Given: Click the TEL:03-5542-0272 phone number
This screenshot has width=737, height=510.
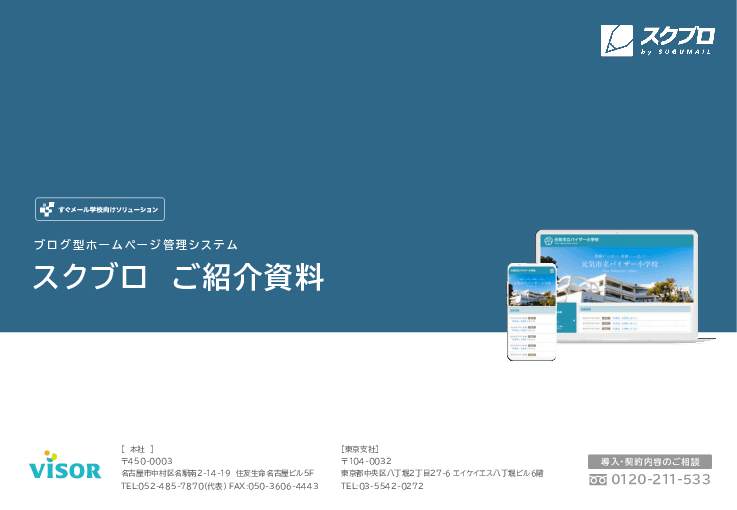Looking at the screenshot, I should click(382, 486).
